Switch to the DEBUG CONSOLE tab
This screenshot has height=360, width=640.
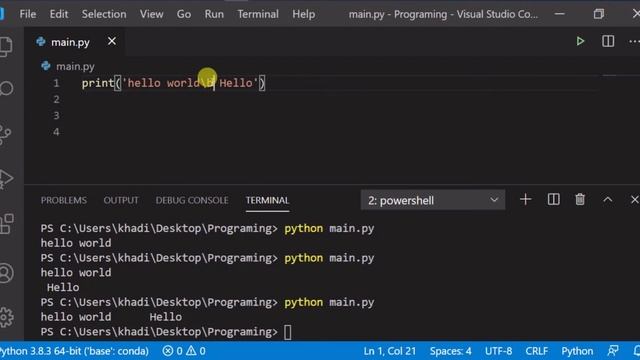(x=192, y=200)
